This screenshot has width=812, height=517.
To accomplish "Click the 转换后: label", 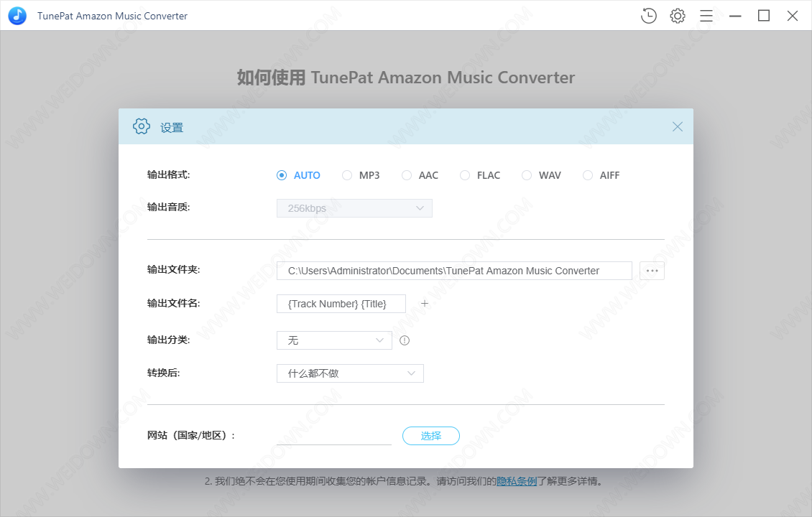I will (x=164, y=373).
